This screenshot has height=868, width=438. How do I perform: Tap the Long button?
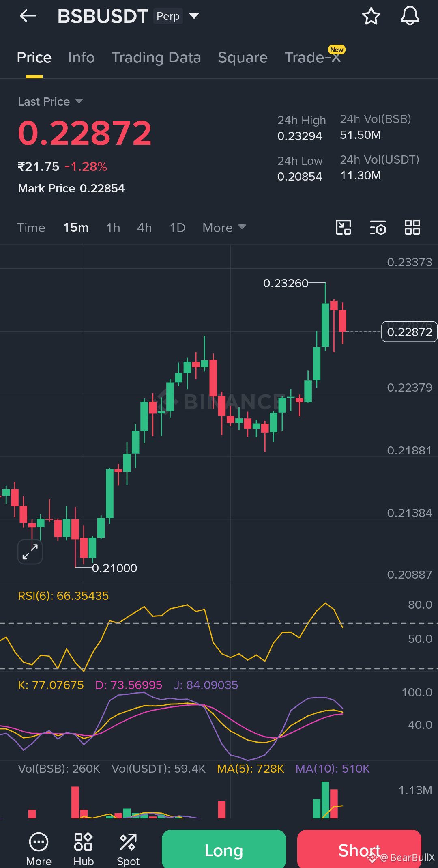pos(224,850)
